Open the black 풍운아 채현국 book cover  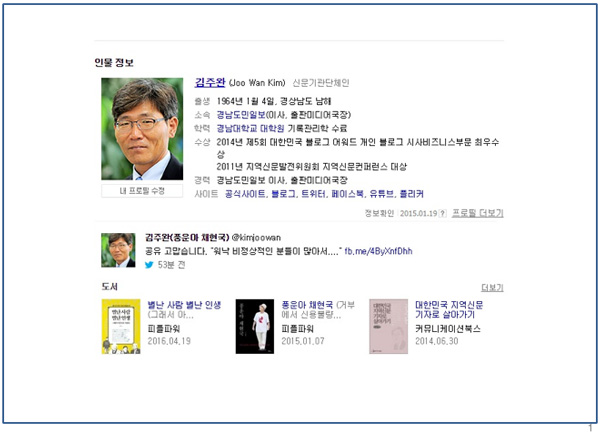point(255,326)
